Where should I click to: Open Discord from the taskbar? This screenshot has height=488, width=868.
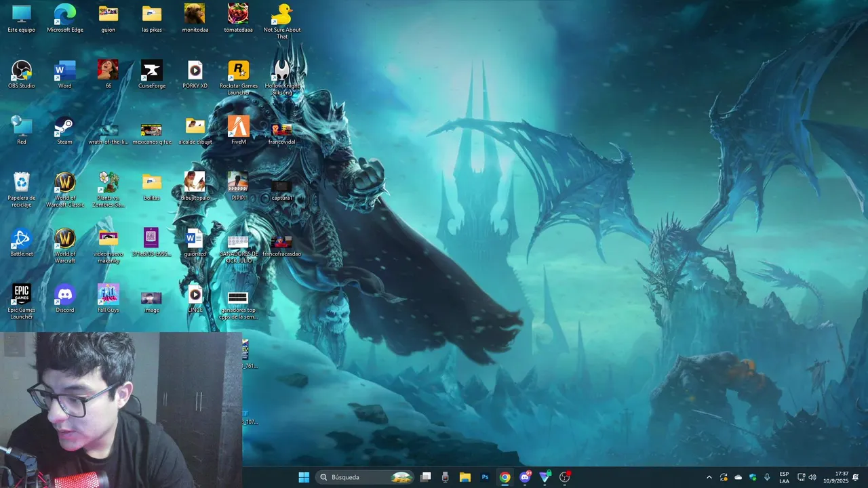[x=525, y=477]
